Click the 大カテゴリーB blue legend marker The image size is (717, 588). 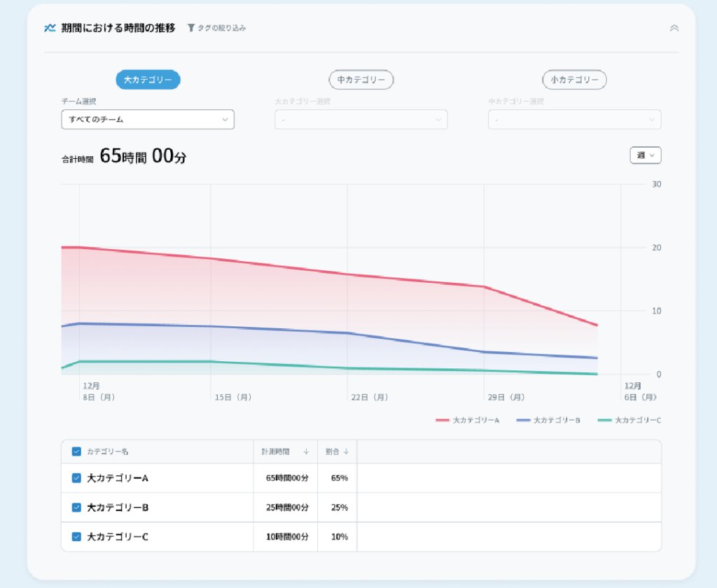[x=523, y=420]
